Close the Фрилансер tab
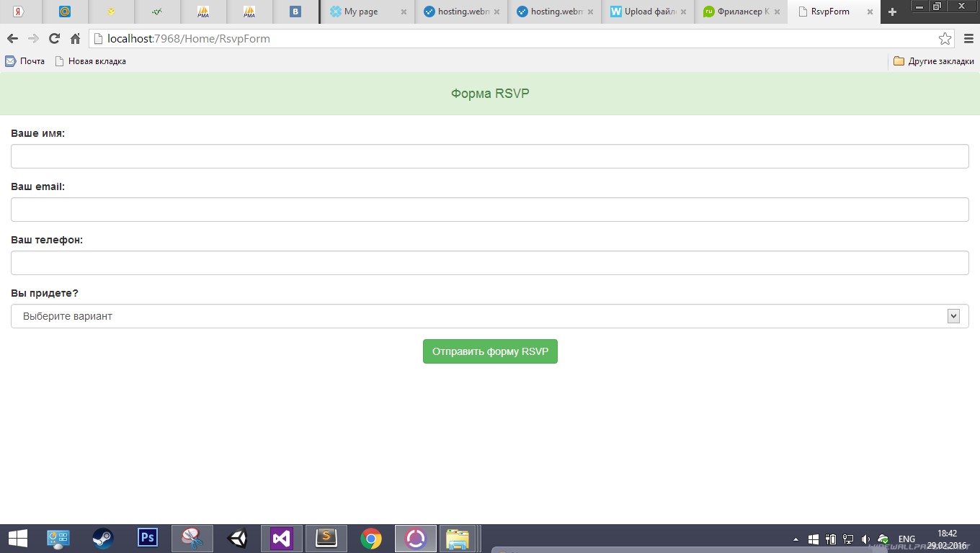Screen dimensions: 980x553 tap(777, 12)
